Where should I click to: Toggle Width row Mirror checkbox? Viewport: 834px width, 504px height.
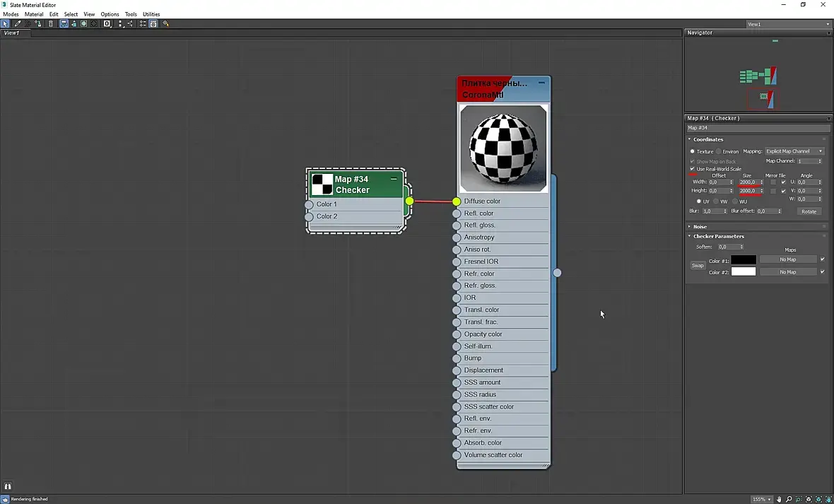pos(773,182)
